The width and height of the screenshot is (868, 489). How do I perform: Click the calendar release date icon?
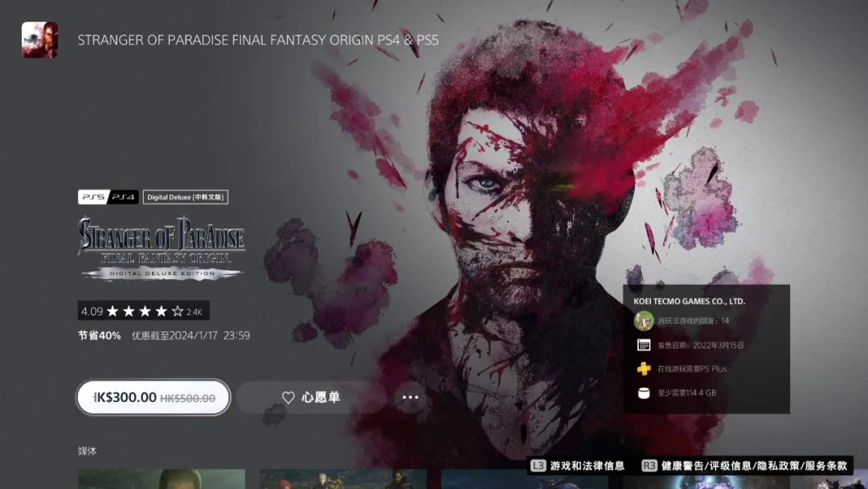pos(644,345)
